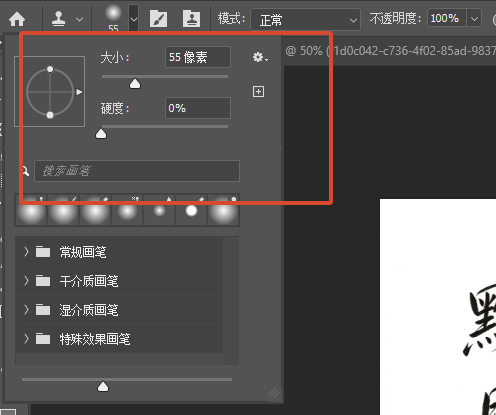Open the brush panel gear settings menu

(260, 57)
